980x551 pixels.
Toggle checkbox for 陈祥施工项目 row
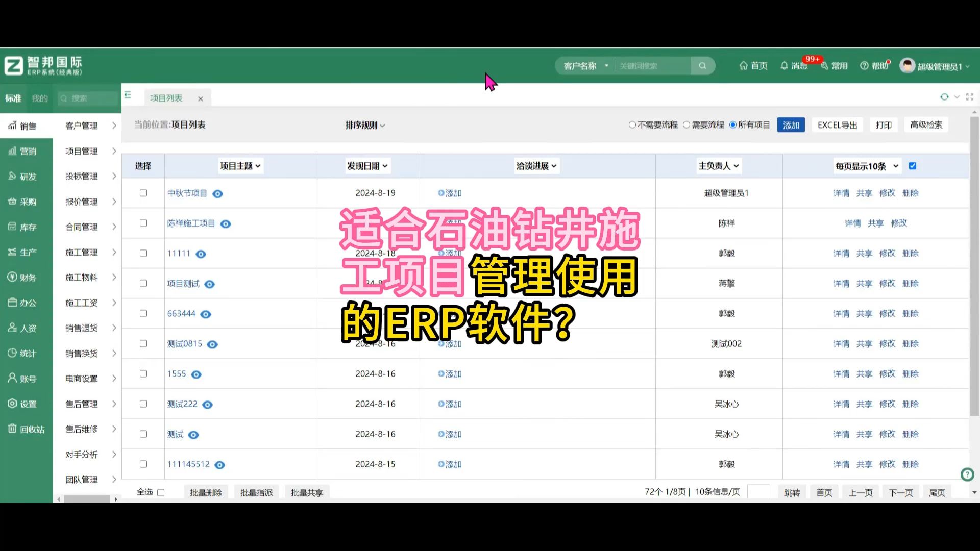point(143,222)
